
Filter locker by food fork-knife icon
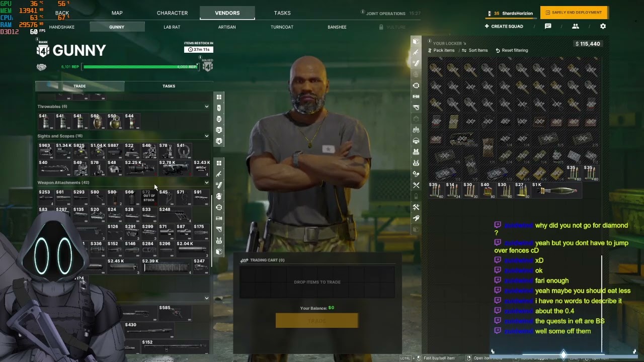click(416, 185)
